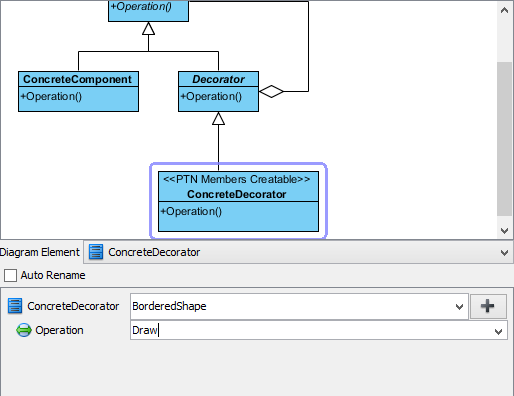514x396 pixels.
Task: Select the Decorator class title
Action: tap(218, 79)
